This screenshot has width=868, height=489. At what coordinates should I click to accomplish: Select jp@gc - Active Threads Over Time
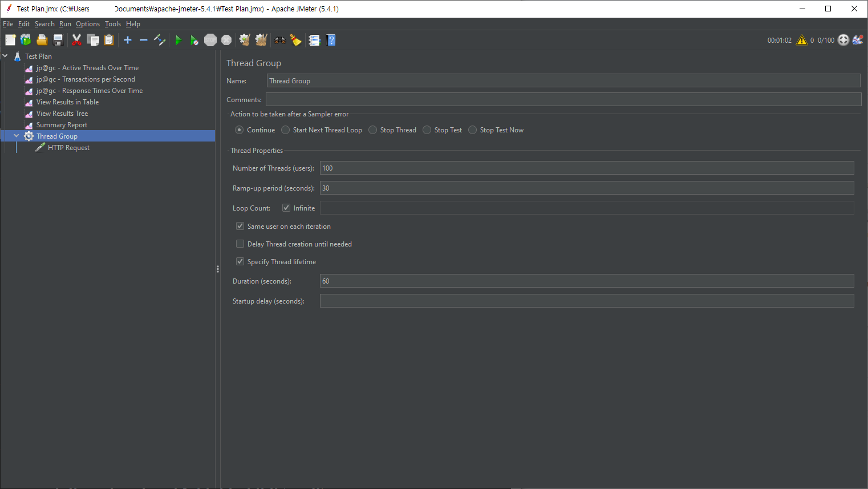coord(87,68)
